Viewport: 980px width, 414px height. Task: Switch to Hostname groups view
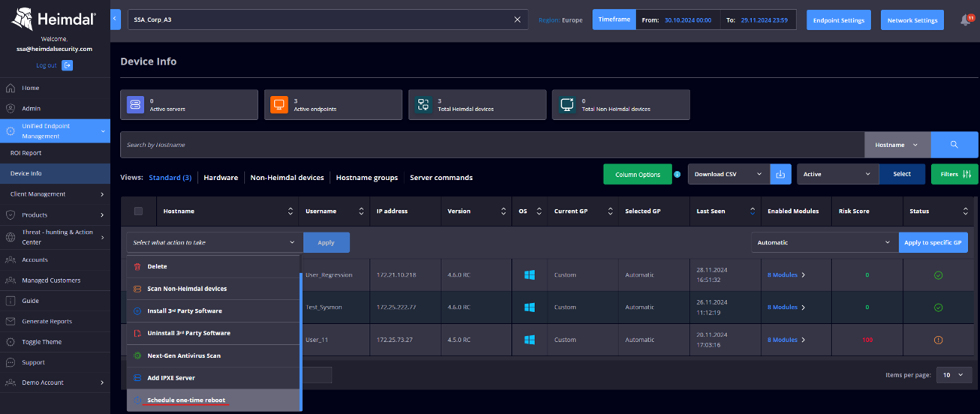(366, 178)
